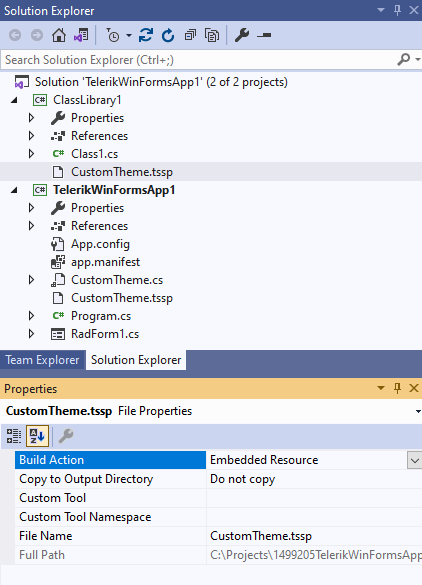This screenshot has width=422, height=585.
Task: Click the Collapse All icon
Action: click(x=190, y=35)
